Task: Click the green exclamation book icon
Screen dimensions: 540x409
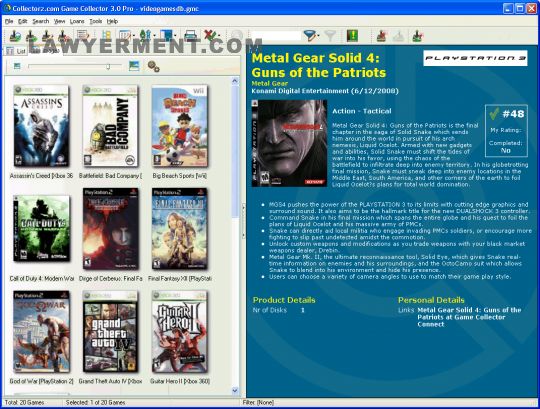Action: coord(352,35)
